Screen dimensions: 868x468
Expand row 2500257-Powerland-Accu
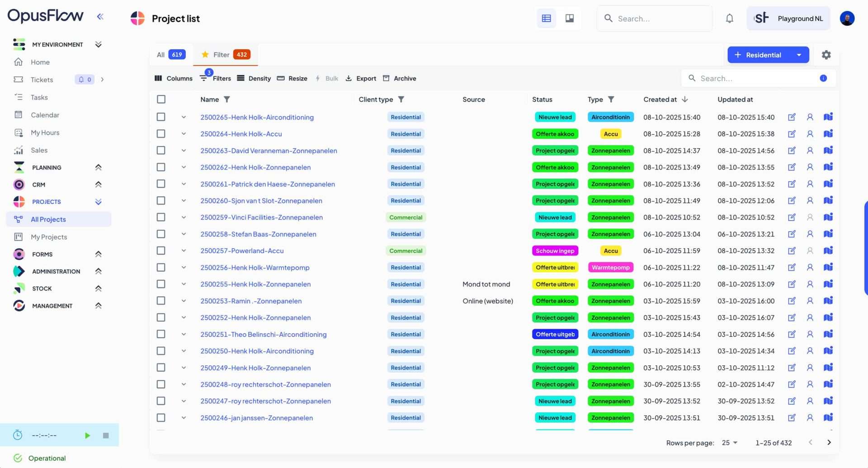[x=184, y=251]
